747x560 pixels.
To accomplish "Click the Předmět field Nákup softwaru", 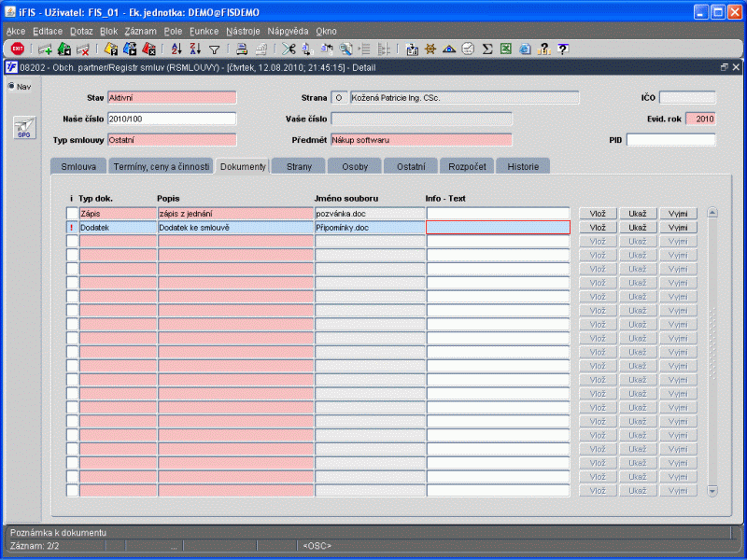I will pyautogui.click(x=421, y=140).
